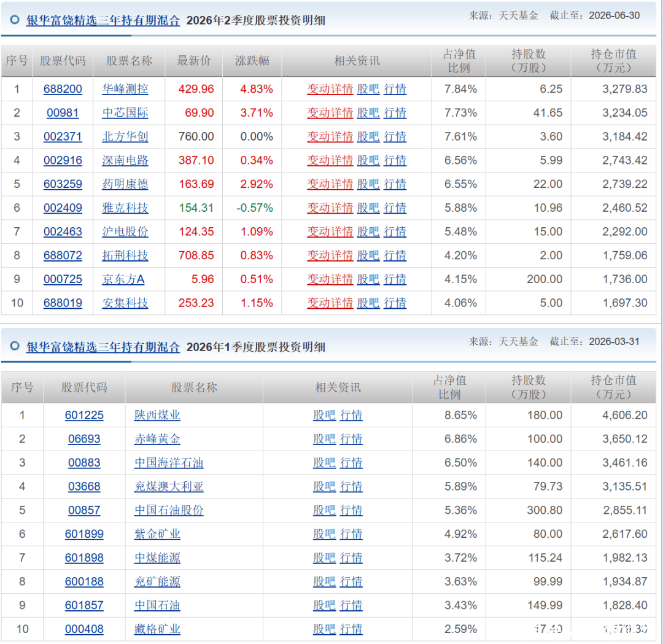The width and height of the screenshot is (663, 644).
Task: Open stock name 京东方A
Action: pos(123,279)
